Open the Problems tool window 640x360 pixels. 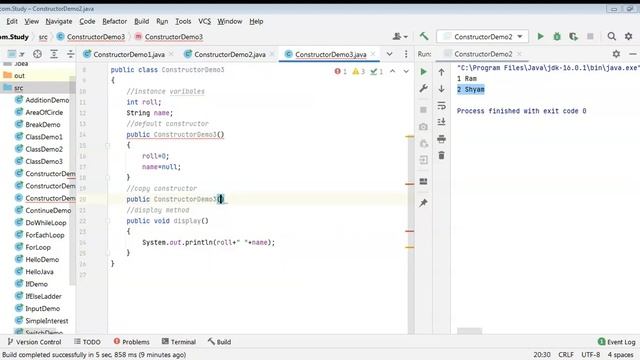click(x=131, y=342)
